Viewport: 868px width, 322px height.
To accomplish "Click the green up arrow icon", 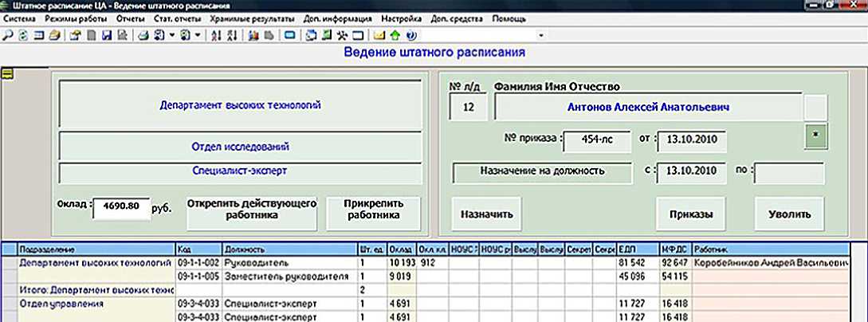I will (395, 35).
